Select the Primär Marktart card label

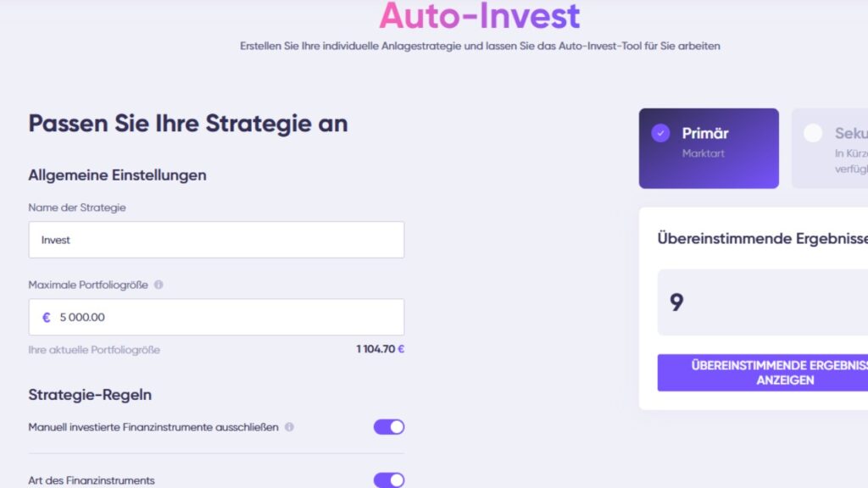pyautogui.click(x=705, y=133)
